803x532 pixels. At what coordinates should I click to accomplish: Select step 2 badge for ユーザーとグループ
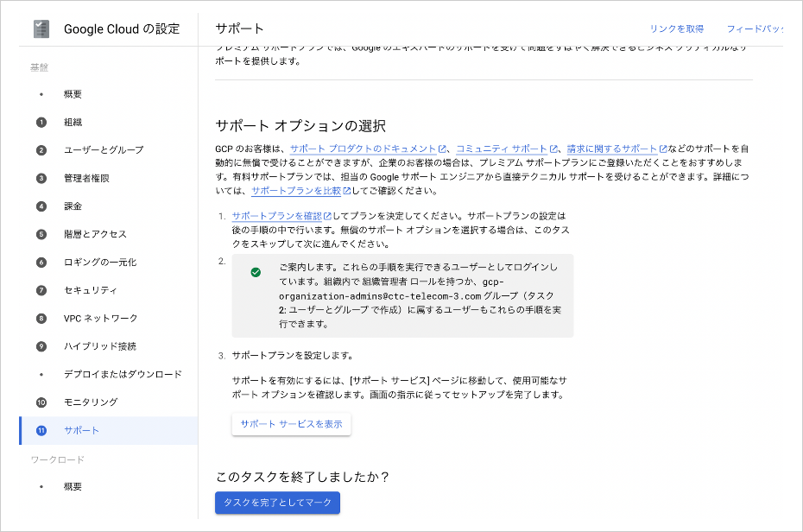(x=41, y=150)
